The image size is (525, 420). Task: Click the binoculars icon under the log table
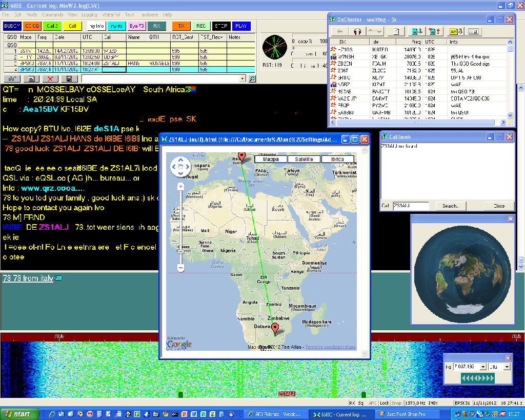(x=12, y=78)
